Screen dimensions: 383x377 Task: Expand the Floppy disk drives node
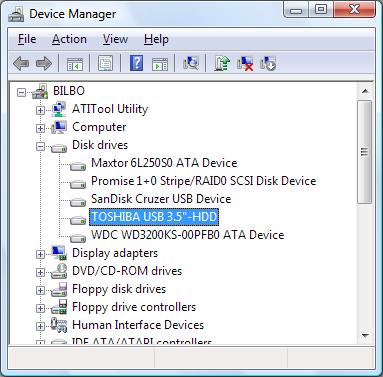(40, 290)
